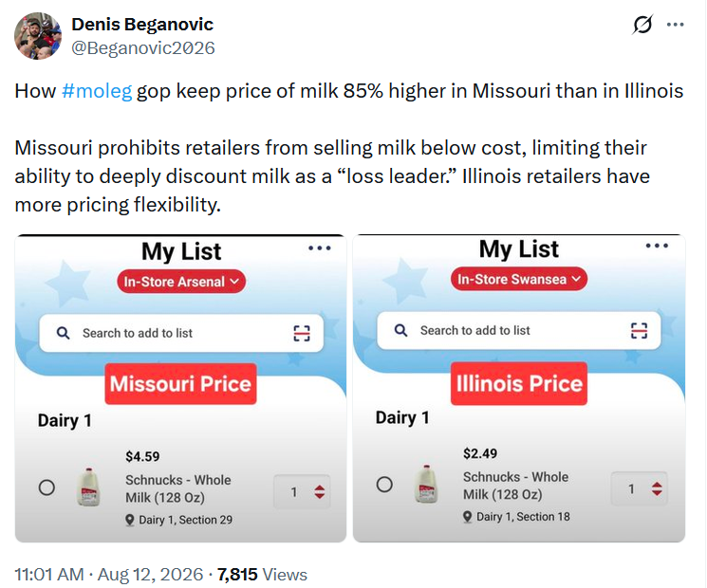Open the tweet's three-dot more menu
Viewport: 707px width, 588px height.
[x=675, y=25]
